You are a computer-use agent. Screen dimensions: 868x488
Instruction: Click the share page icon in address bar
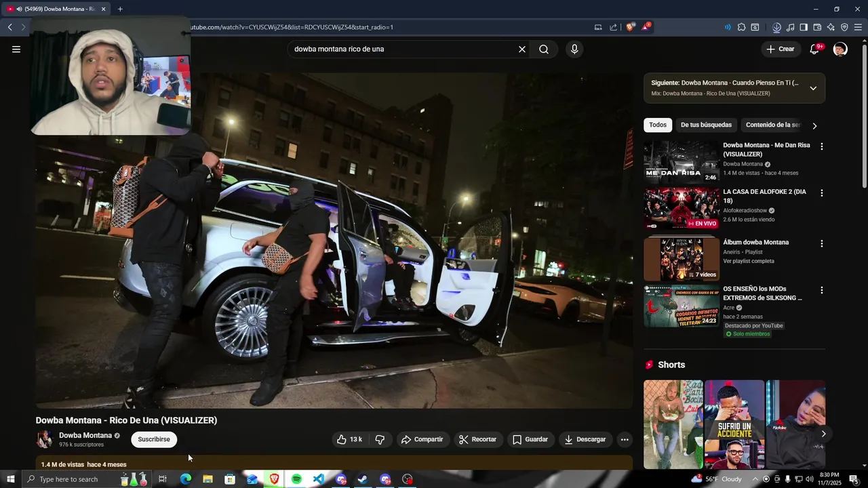614,27
